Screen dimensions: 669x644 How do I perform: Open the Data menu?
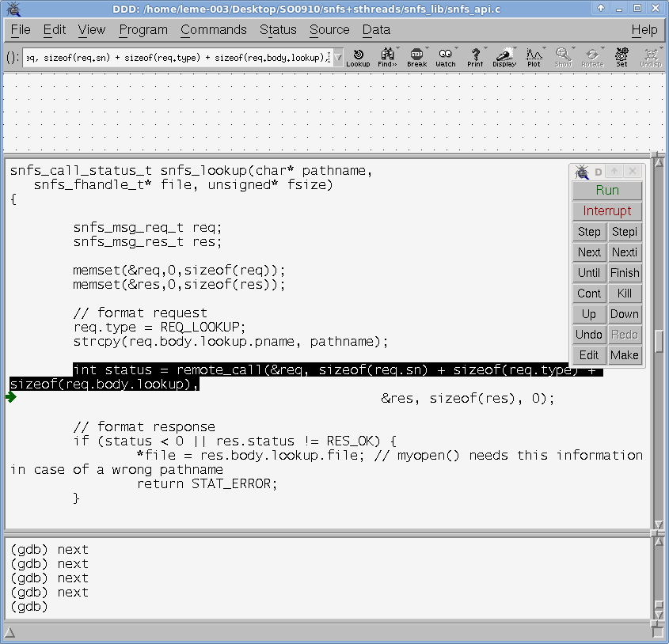click(x=376, y=30)
